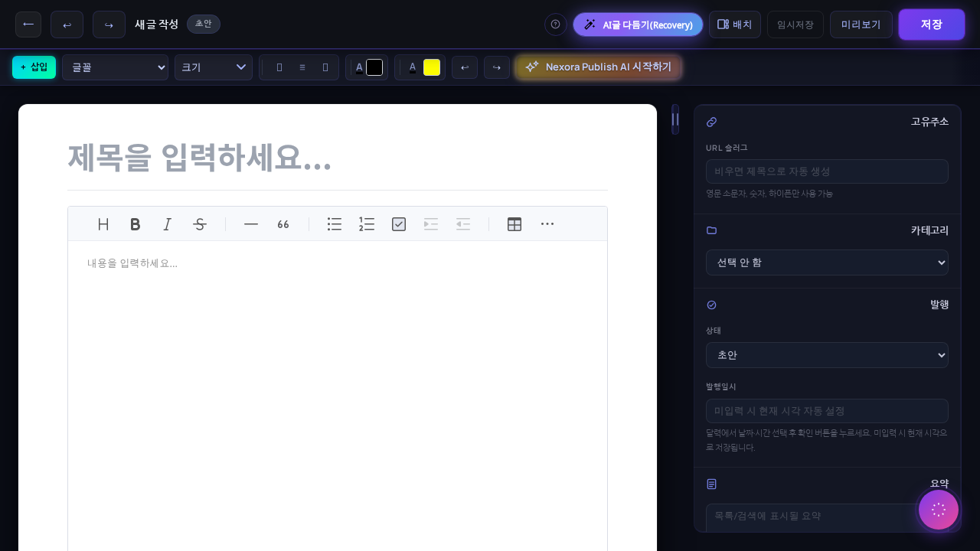
Task: Toggle italic formatting in editor
Action: coord(168,224)
